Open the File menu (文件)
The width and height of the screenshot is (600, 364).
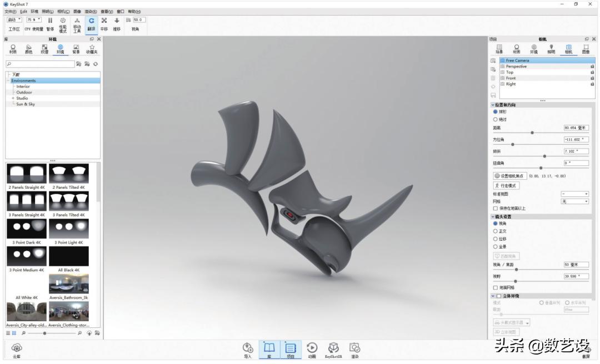click(11, 12)
